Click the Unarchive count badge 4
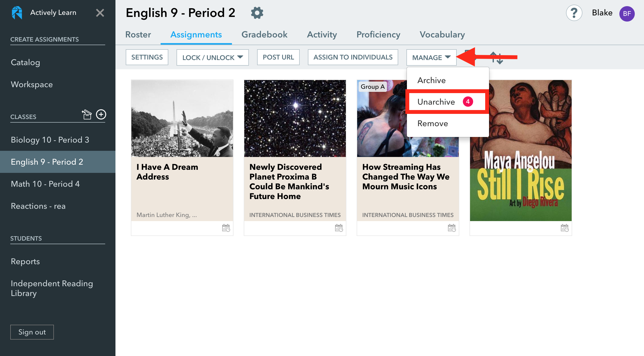This screenshot has width=644, height=356. coord(468,102)
